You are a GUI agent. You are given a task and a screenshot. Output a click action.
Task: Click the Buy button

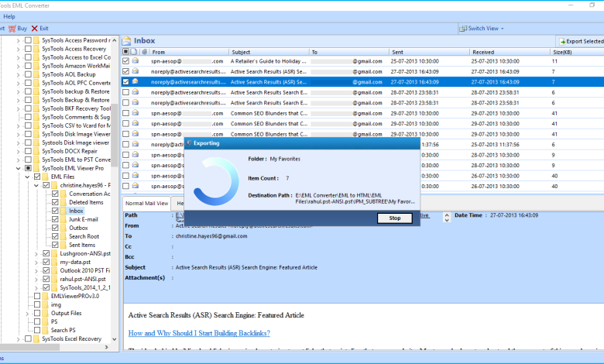tap(18, 29)
